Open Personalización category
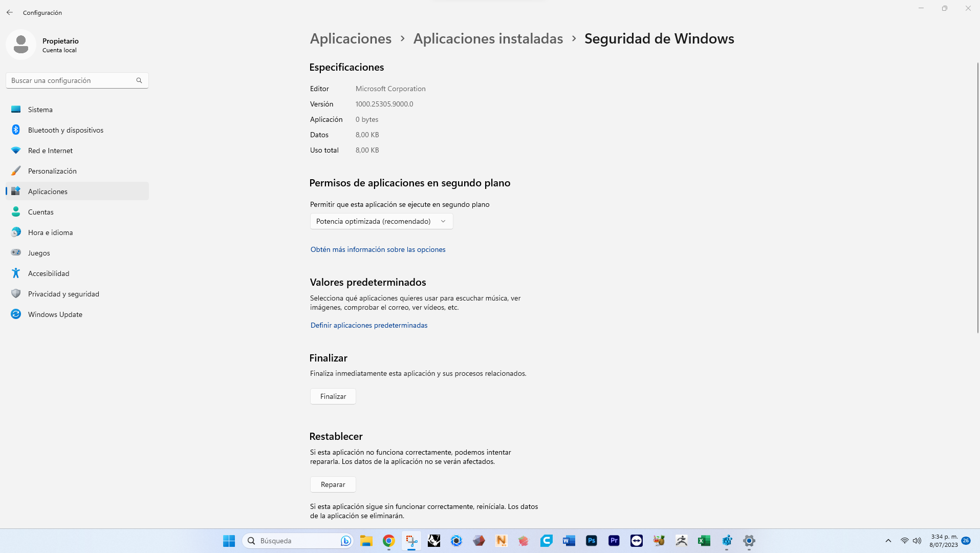980x553 pixels. point(77,171)
